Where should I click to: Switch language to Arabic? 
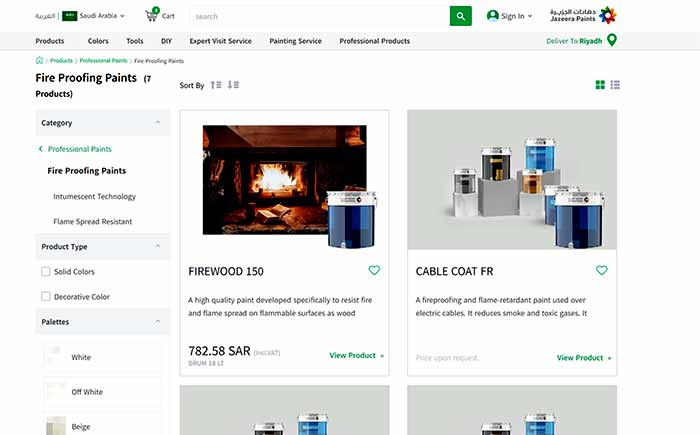click(45, 16)
